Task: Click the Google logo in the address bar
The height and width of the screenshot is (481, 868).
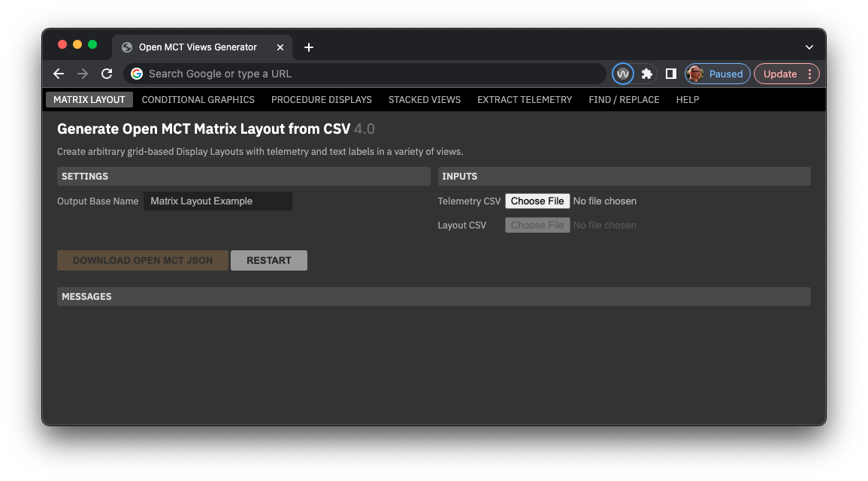Action: (x=137, y=74)
